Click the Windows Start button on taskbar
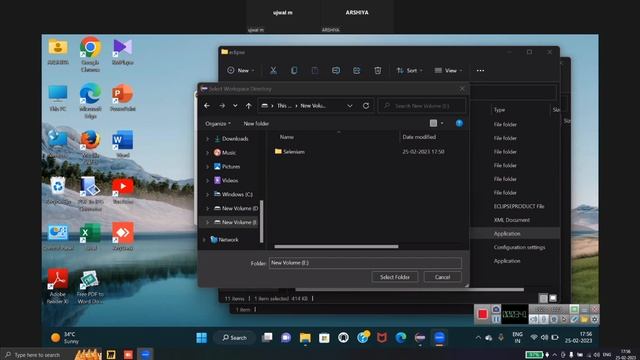The height and width of the screenshot is (360, 640). pos(202,338)
